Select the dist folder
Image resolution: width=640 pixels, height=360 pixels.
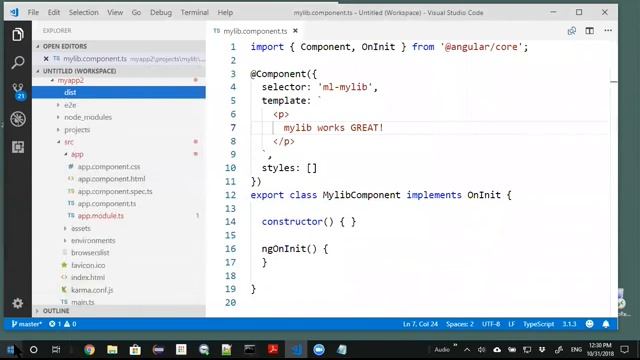119,93
